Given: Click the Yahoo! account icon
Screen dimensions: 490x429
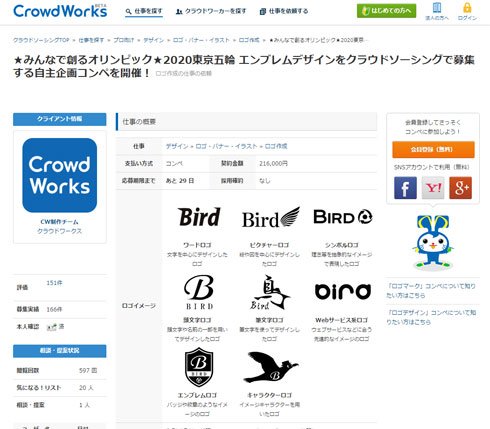Looking at the screenshot, I should point(433,188).
